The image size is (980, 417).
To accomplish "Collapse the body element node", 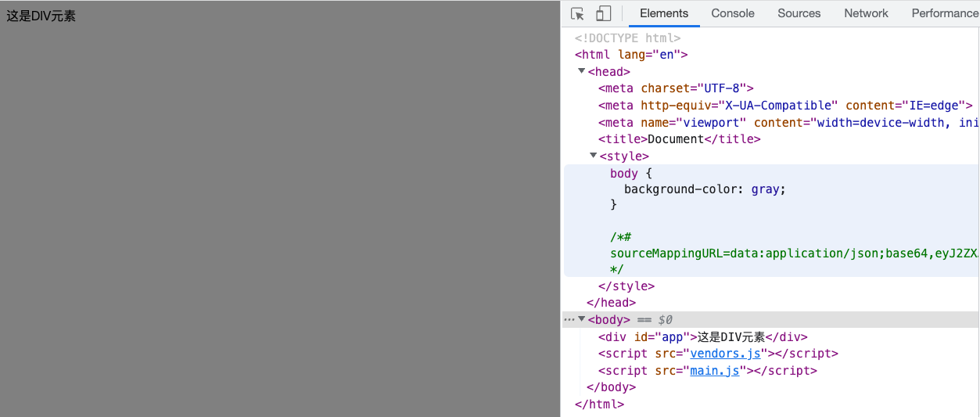I will 582,319.
